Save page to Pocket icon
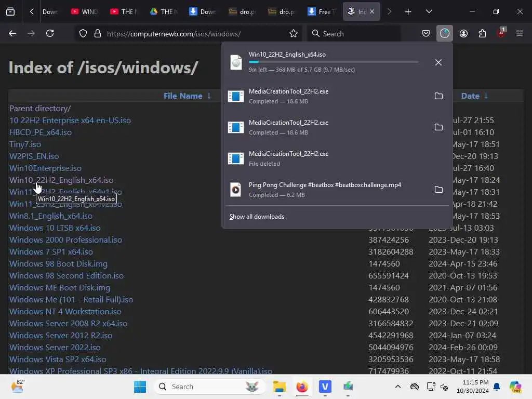 [426, 34]
